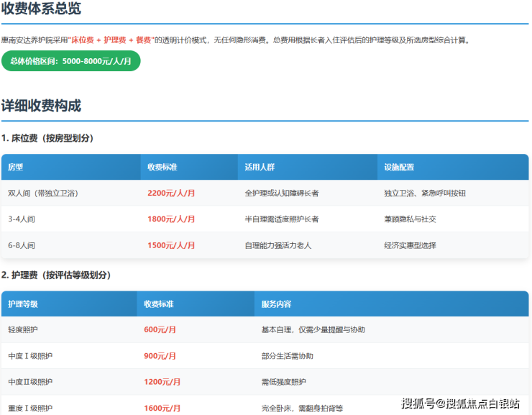Click the 独立卫浴、紧急呼叫按钮 facilities cell

pos(425,193)
